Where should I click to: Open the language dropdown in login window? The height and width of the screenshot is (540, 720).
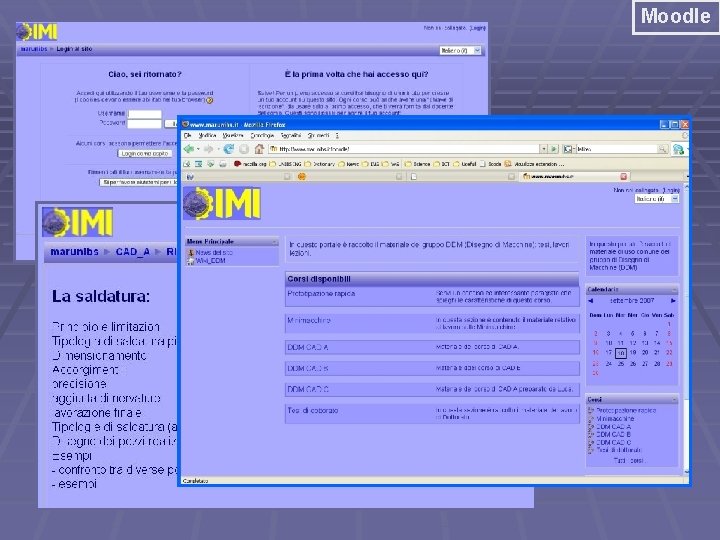pos(460,51)
